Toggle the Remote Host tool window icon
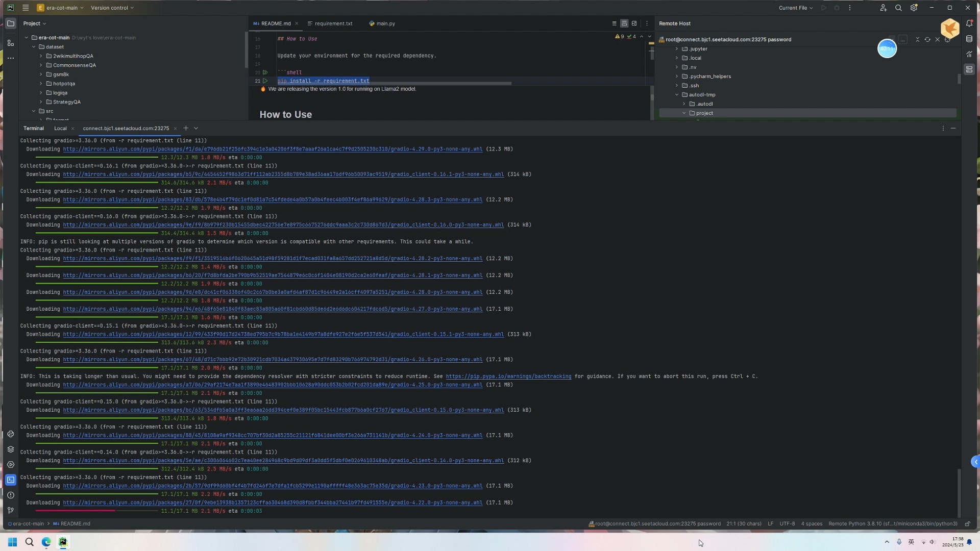 tap(969, 69)
